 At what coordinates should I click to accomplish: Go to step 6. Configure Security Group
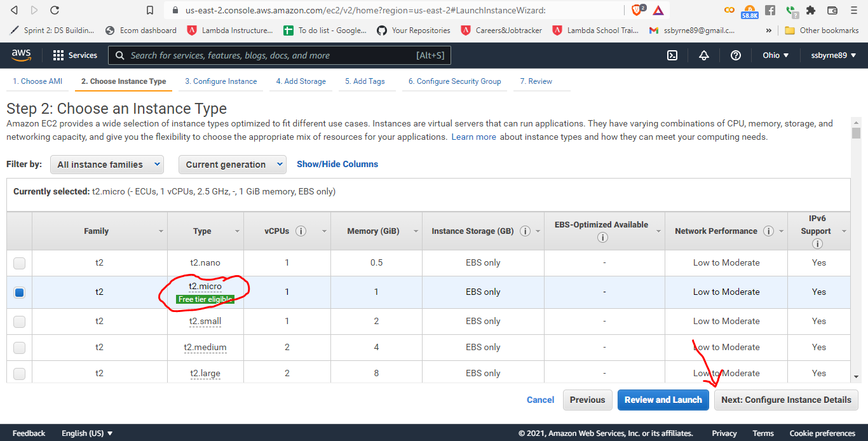pyautogui.click(x=454, y=81)
